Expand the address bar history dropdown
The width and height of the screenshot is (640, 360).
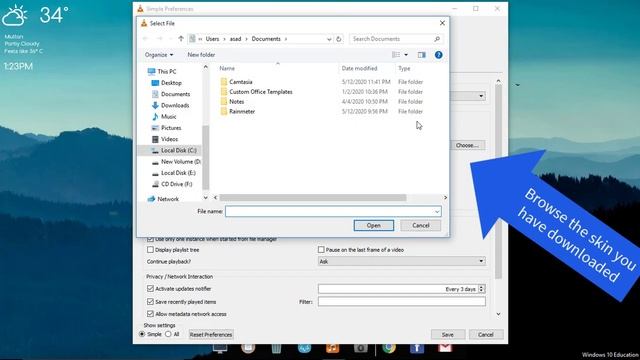point(329,39)
